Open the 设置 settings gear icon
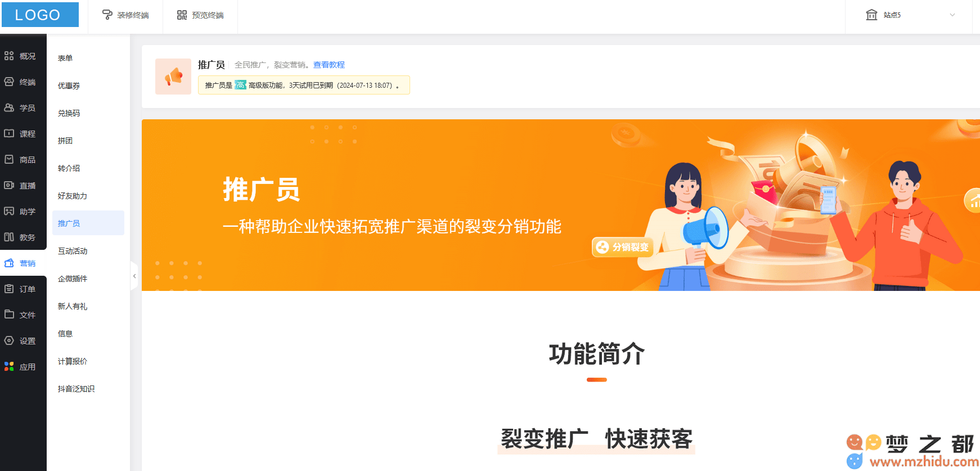Image resolution: width=980 pixels, height=471 pixels. [x=9, y=340]
